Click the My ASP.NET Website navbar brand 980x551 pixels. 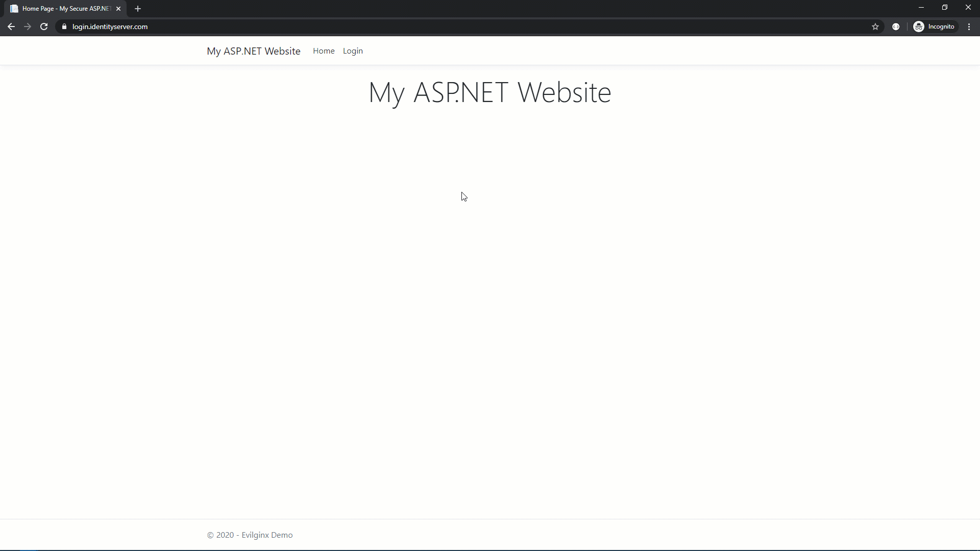(x=254, y=51)
